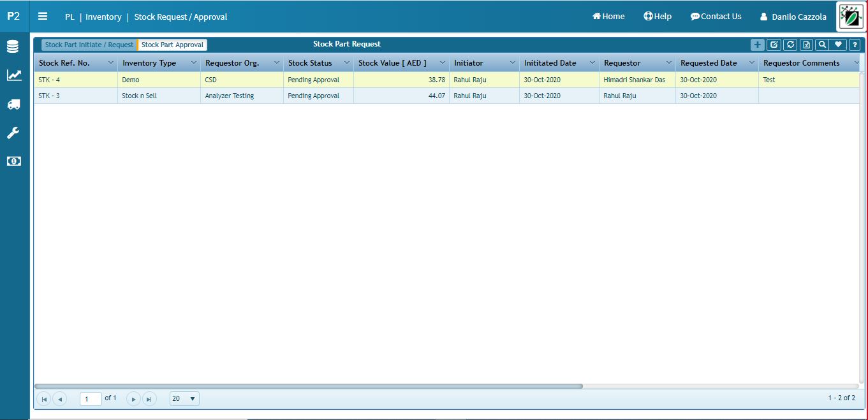
Task: Open the database stack sidebar icon
Action: (x=13, y=47)
